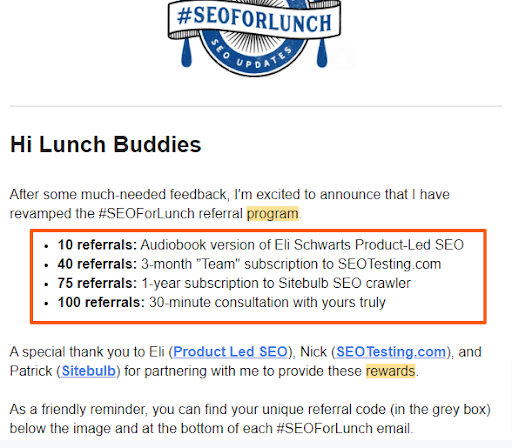Image resolution: width=512 pixels, height=448 pixels.
Task: Click the highlighted word "program"
Action: pyautogui.click(x=272, y=214)
